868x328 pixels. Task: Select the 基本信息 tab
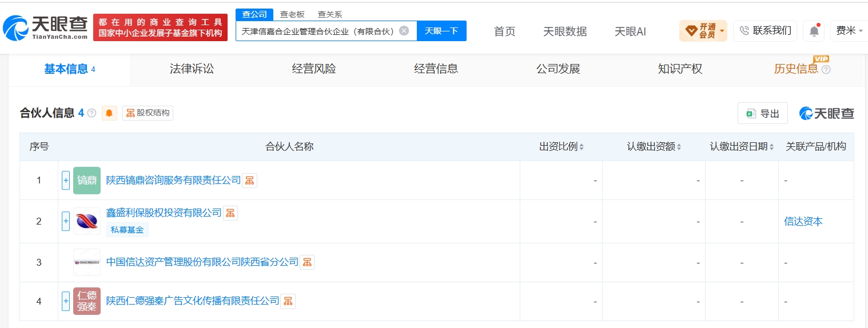pos(70,69)
